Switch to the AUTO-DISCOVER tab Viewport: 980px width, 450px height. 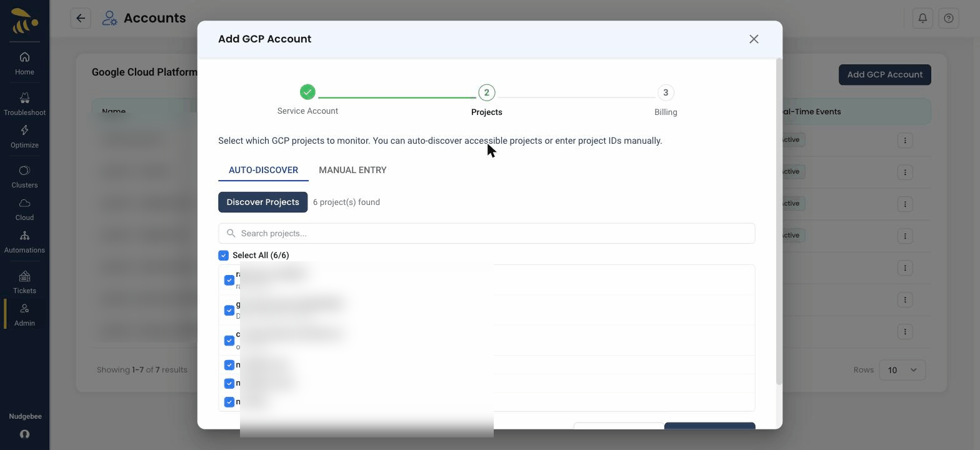[263, 170]
